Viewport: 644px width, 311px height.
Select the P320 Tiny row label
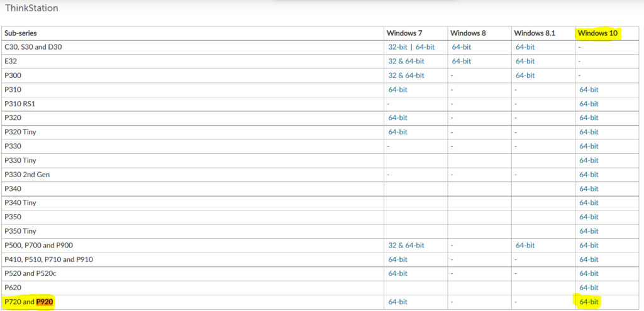coord(19,132)
